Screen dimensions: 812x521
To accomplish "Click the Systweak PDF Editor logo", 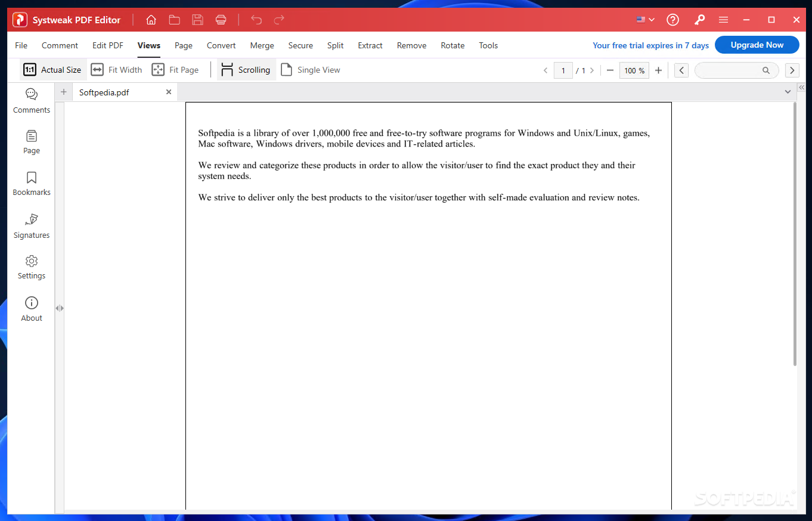I will (20, 20).
